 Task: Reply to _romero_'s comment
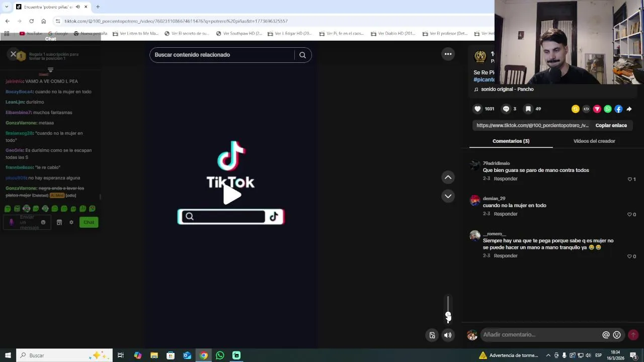click(x=506, y=256)
